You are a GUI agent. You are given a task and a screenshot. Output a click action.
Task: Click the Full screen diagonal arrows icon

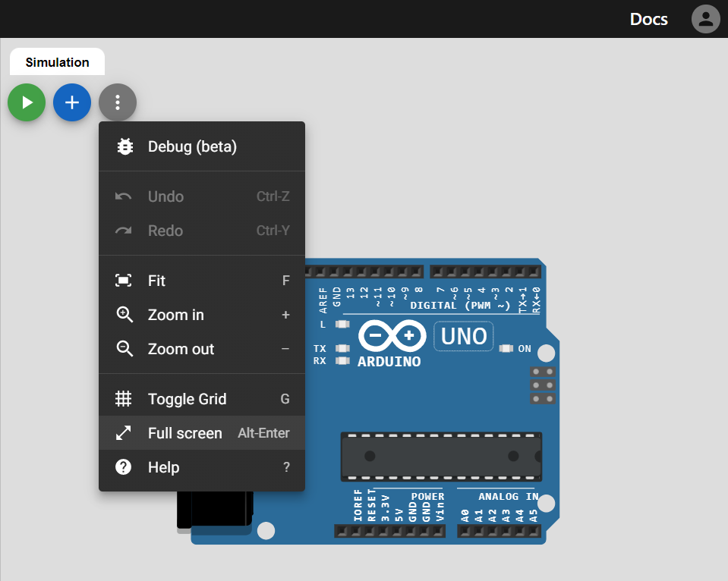coord(124,433)
